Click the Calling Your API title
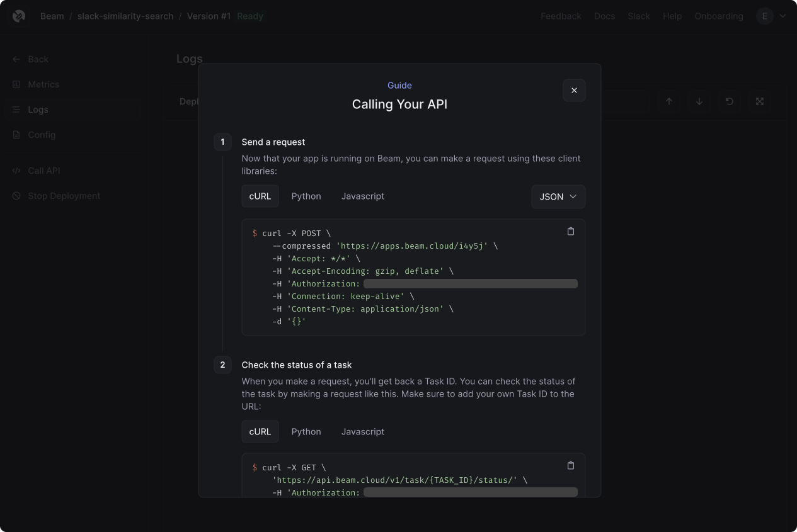This screenshot has width=797, height=532. pos(399,105)
